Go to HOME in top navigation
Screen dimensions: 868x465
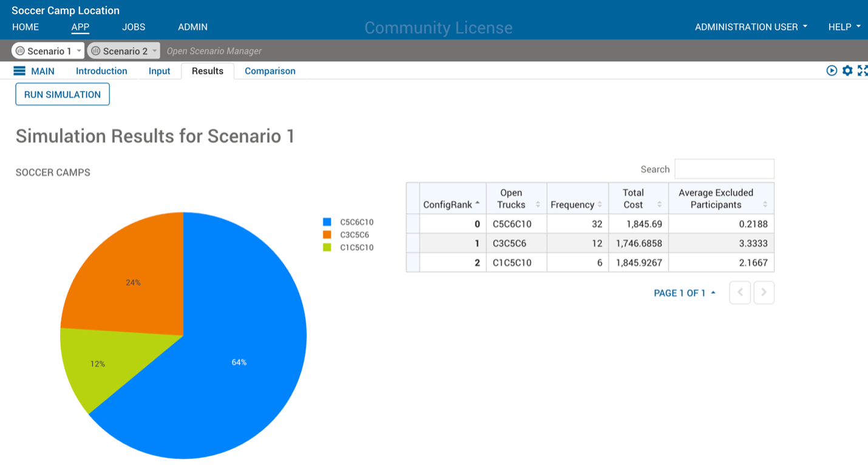point(25,27)
